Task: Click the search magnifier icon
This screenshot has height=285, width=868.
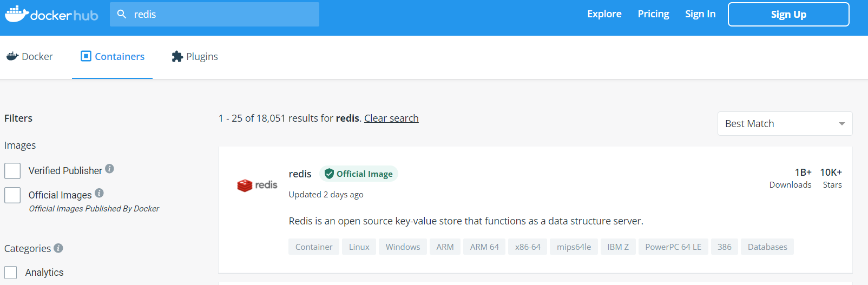Action: pos(122,14)
